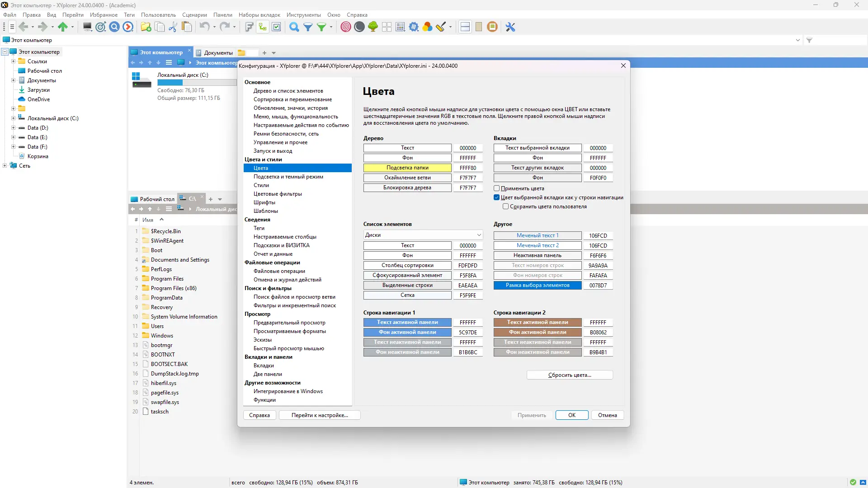Click the dark moon Dark Mode icon
This screenshot has width=868, height=488.
[359, 27]
